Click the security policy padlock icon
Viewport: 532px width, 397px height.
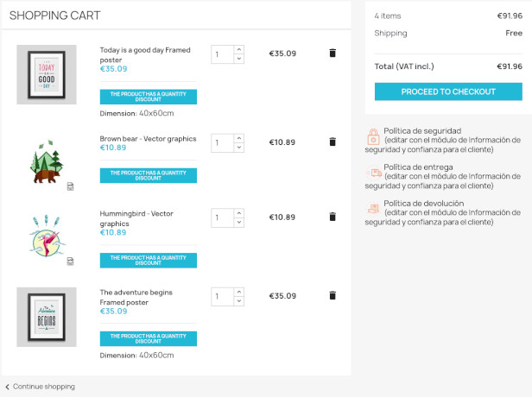click(x=373, y=136)
